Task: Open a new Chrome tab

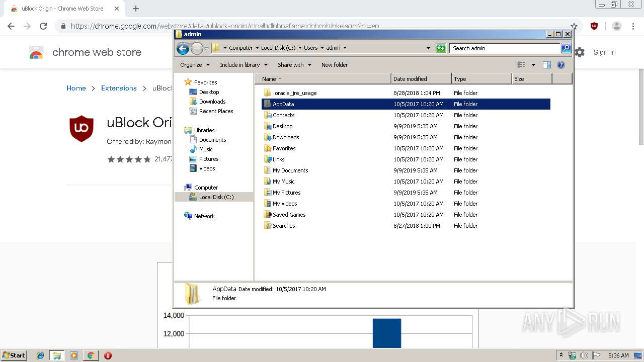Action: tap(136, 9)
